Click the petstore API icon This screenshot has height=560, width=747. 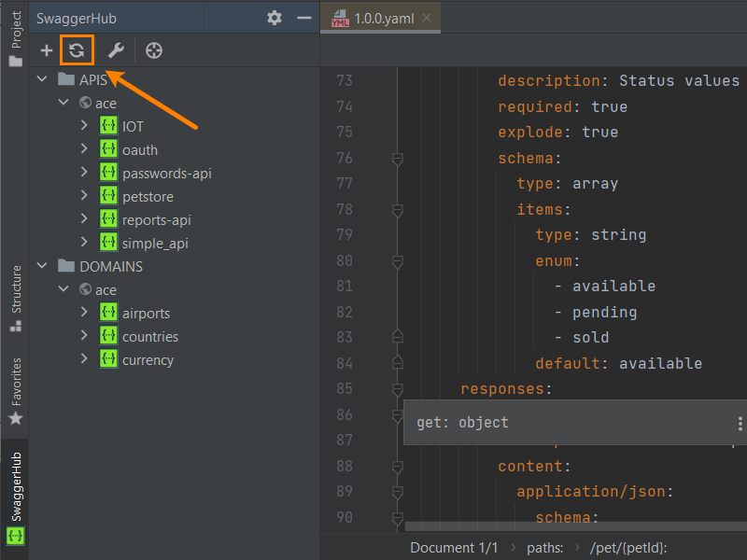click(108, 197)
